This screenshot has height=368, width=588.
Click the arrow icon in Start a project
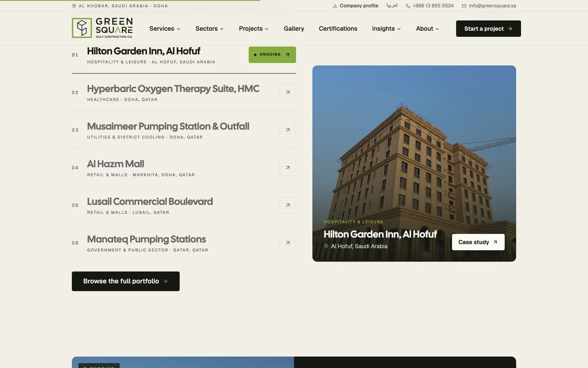(x=510, y=29)
